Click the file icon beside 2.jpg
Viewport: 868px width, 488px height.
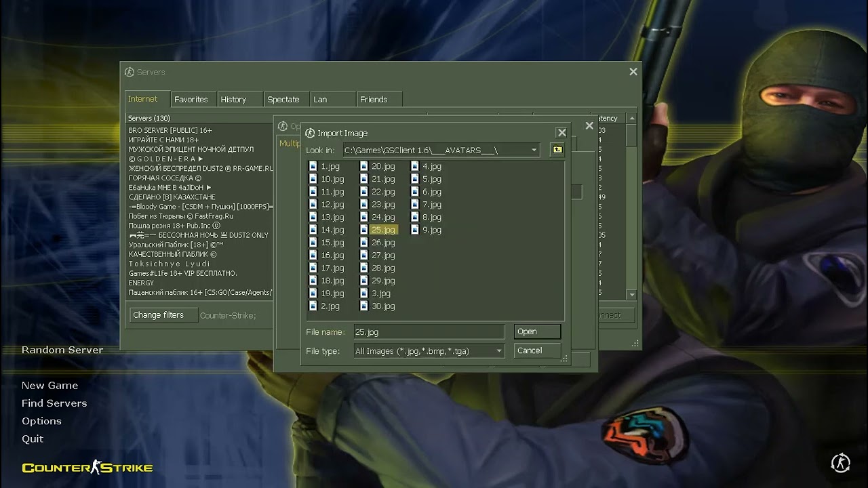(x=313, y=306)
